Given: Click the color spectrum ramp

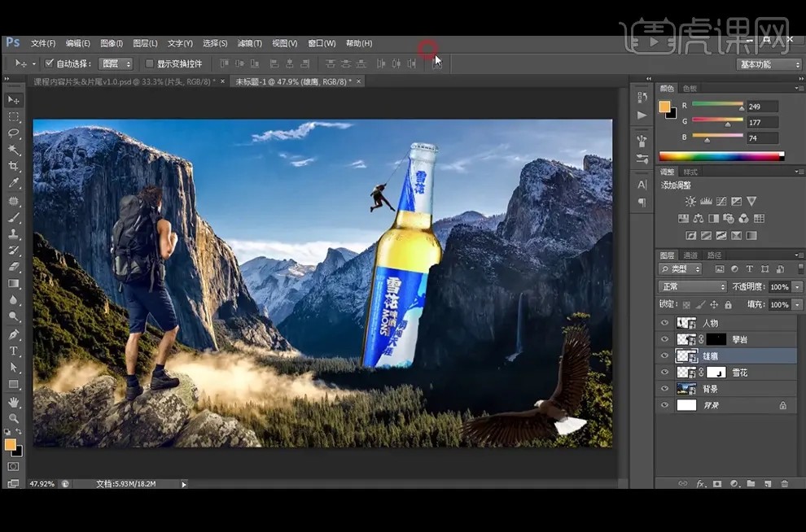Looking at the screenshot, I should [x=721, y=156].
